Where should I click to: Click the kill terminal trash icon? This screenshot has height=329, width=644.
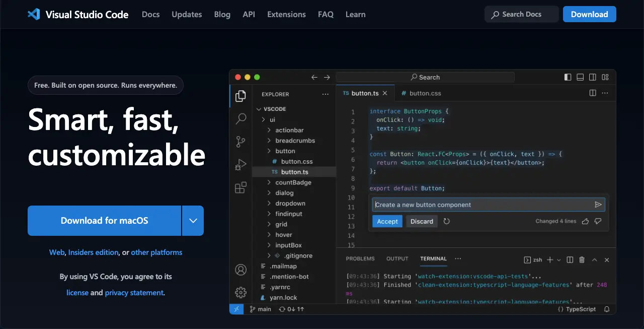[582, 260]
